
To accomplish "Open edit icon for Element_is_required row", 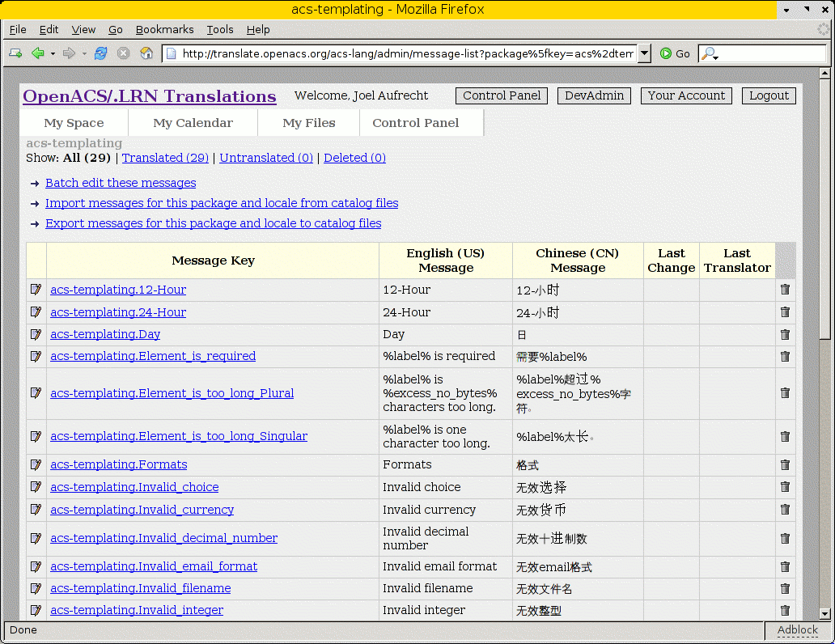I will (x=36, y=356).
